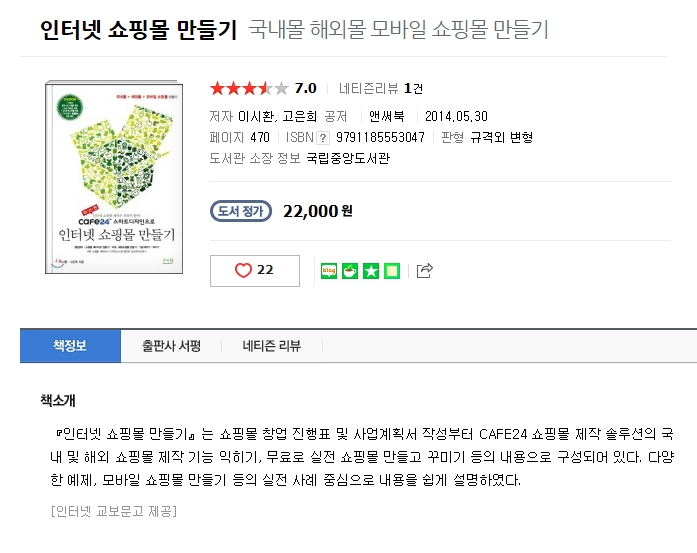This screenshot has height=553, width=697.
Task: Click author link 이시환
Action: point(258,115)
